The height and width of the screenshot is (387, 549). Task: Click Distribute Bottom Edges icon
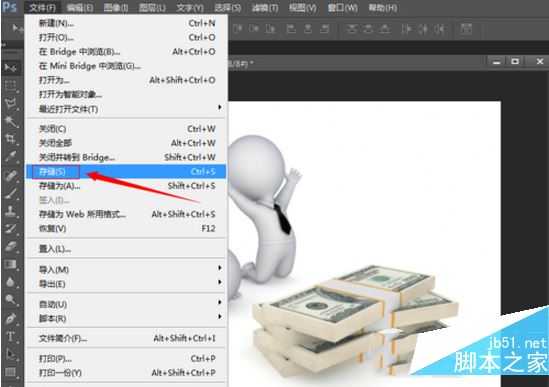click(384, 29)
